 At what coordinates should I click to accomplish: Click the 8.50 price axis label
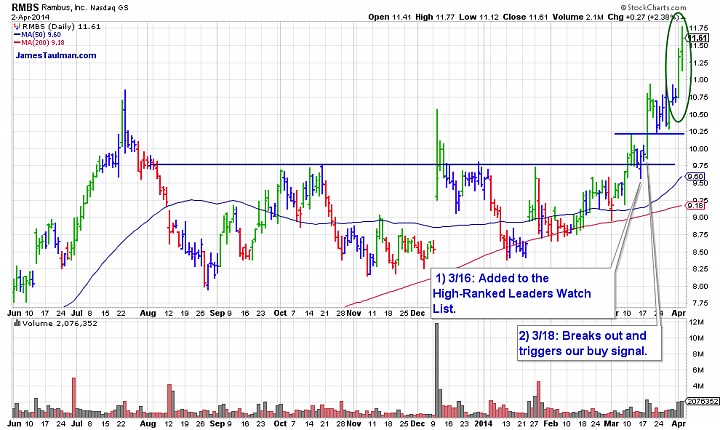pos(698,252)
